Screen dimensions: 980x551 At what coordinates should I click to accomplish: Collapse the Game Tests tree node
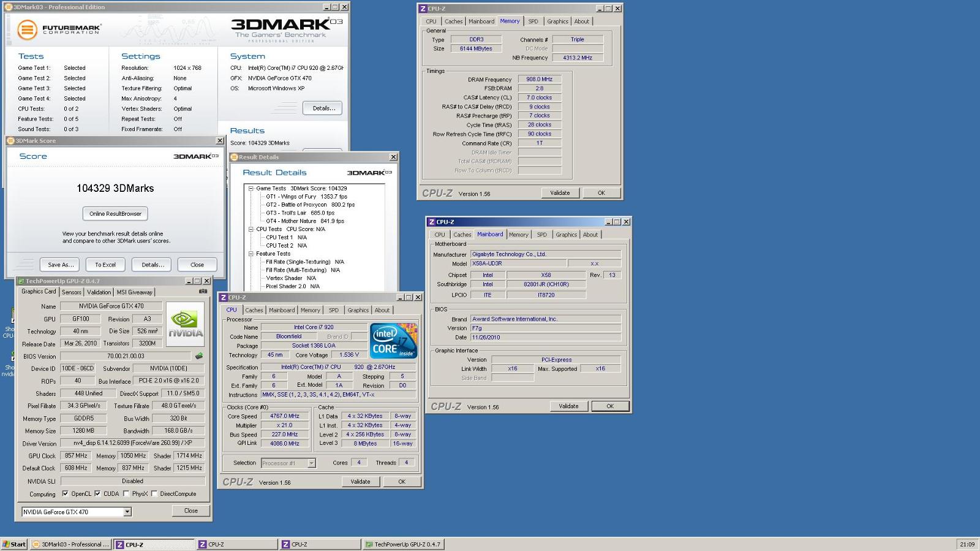coord(251,188)
